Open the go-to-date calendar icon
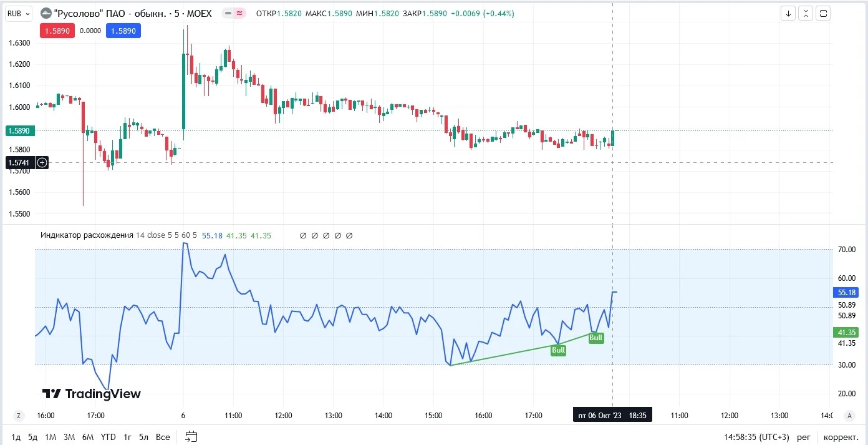 click(x=191, y=437)
